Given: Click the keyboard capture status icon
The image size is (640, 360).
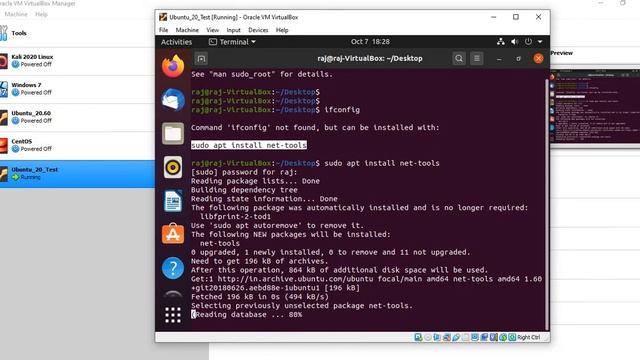Looking at the screenshot, I should (x=512, y=337).
